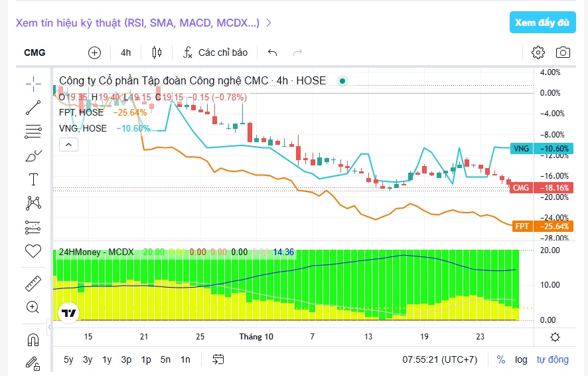The image size is (588, 376).
Task: Select the brush drawing tool
Action: tap(33, 155)
